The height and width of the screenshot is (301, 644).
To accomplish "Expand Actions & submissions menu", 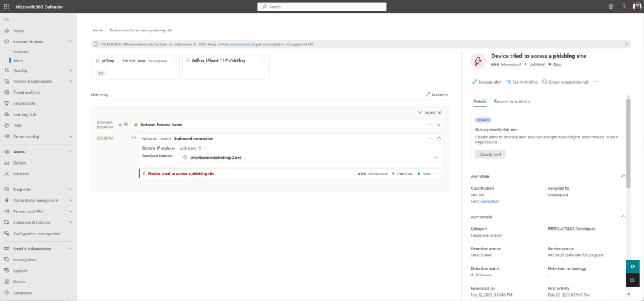I will tap(71, 81).
